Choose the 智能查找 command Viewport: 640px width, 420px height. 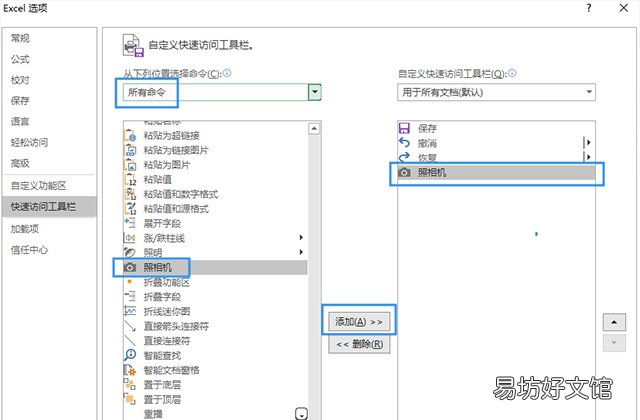215,356
